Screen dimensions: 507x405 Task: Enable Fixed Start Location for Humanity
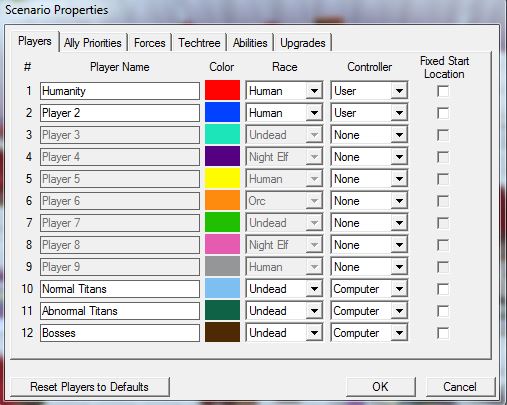click(x=443, y=91)
